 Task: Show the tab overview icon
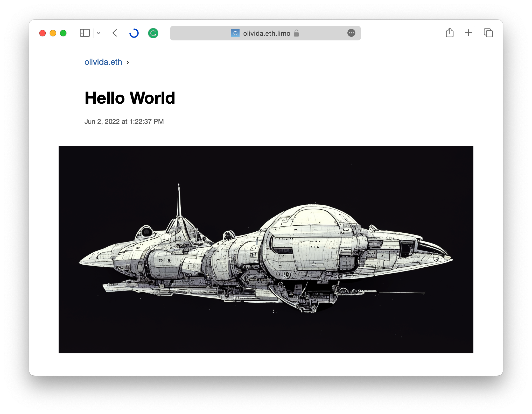[x=488, y=33]
